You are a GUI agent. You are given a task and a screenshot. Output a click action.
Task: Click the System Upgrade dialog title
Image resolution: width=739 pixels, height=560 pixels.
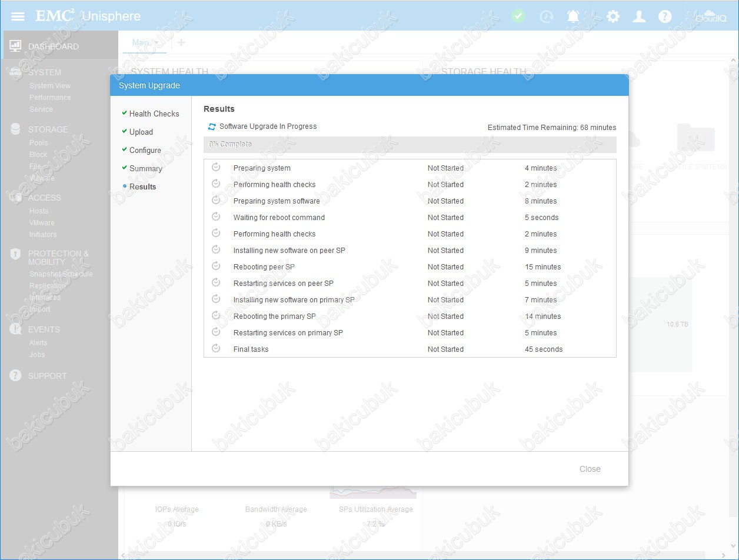[x=149, y=85]
